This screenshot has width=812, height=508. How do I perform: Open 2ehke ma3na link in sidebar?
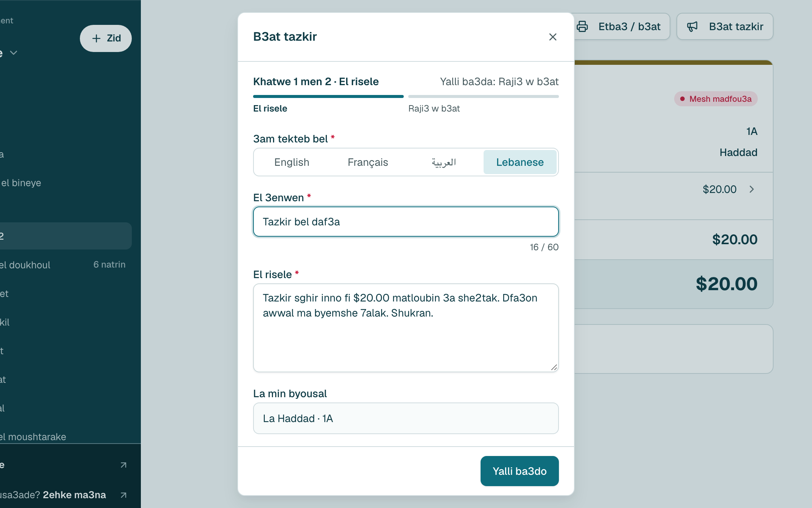coord(74,495)
